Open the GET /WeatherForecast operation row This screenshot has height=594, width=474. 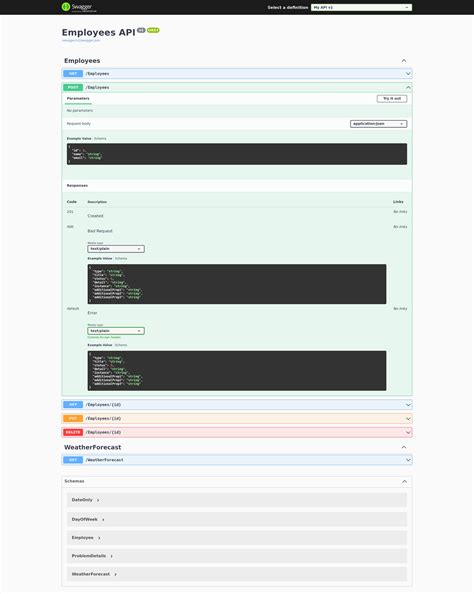click(x=237, y=460)
